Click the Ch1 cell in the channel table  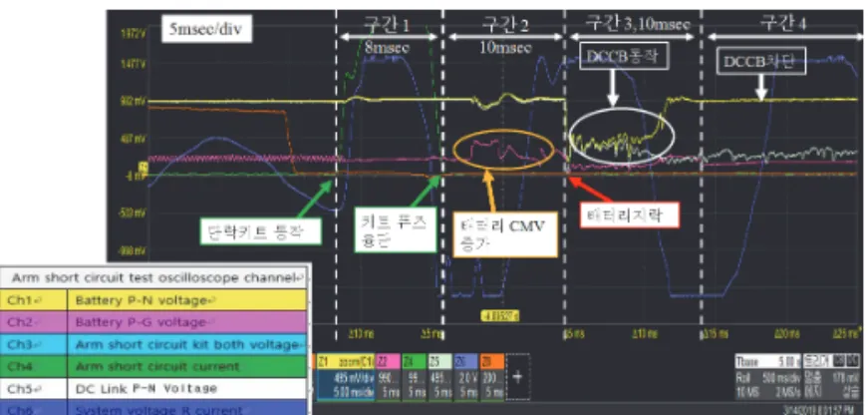[x=34, y=300]
